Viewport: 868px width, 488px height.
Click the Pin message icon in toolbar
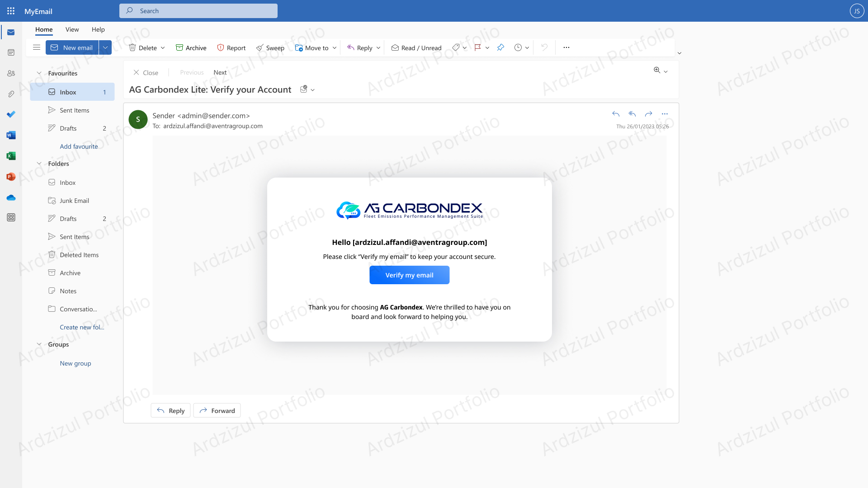click(x=500, y=47)
